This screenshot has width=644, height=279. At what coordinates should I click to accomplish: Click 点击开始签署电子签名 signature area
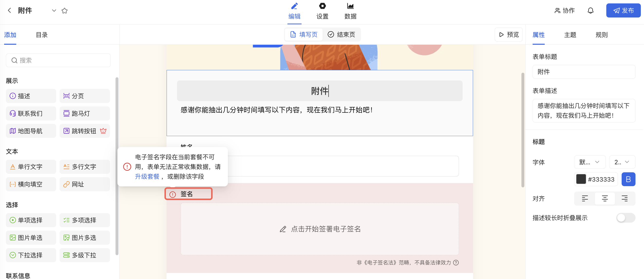pos(320,229)
